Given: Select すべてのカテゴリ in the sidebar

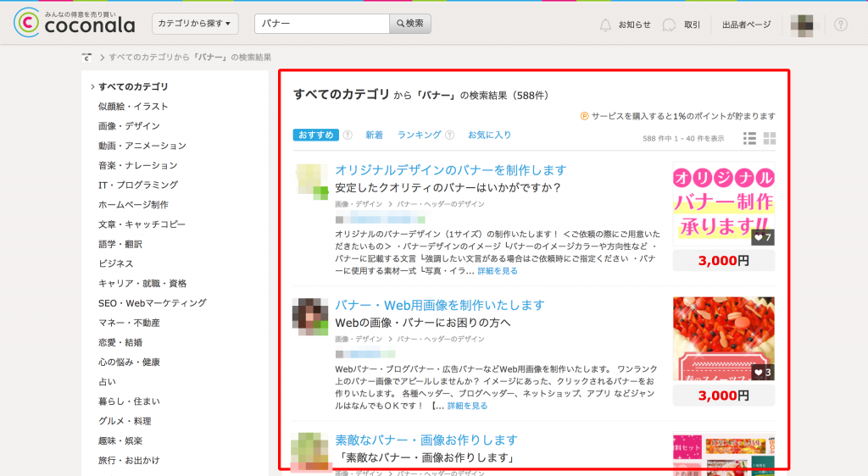Looking at the screenshot, I should point(133,86).
